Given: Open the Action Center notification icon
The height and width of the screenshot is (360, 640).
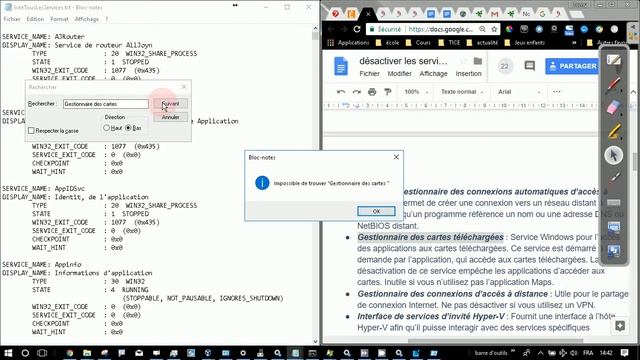Looking at the screenshot, I should tap(624, 353).
